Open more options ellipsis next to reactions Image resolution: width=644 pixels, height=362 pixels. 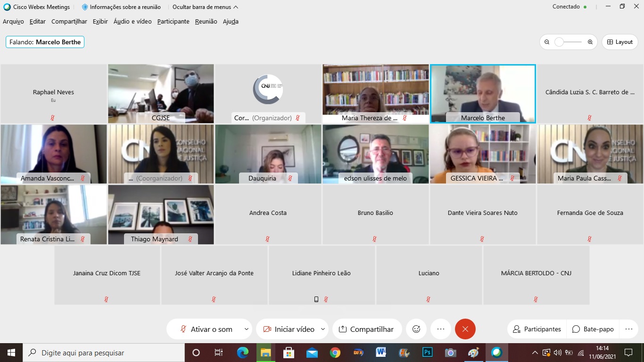coord(441,329)
